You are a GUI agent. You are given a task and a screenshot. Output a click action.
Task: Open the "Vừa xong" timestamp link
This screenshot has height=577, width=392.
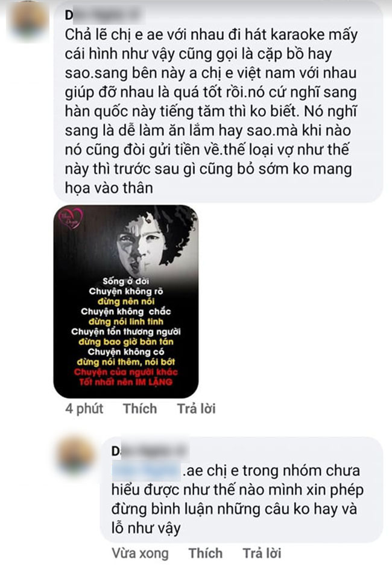[140, 553]
